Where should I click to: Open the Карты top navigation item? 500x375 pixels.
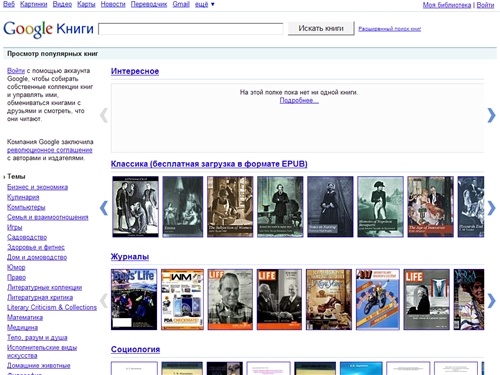[x=86, y=4]
